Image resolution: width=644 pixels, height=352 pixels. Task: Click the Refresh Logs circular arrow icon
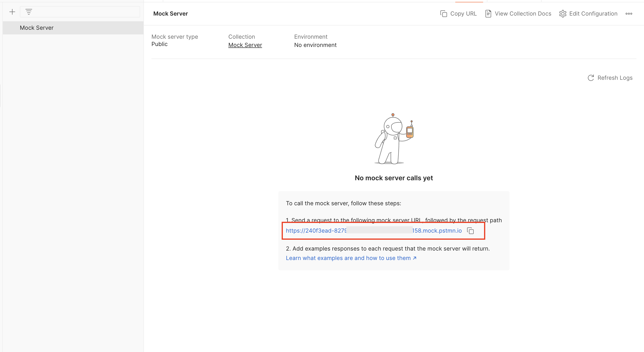[591, 78]
